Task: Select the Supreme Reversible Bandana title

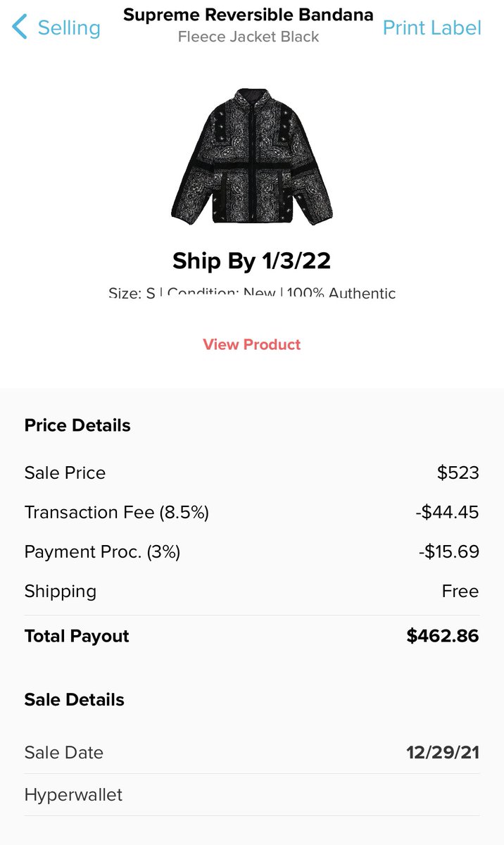Action: [248, 15]
